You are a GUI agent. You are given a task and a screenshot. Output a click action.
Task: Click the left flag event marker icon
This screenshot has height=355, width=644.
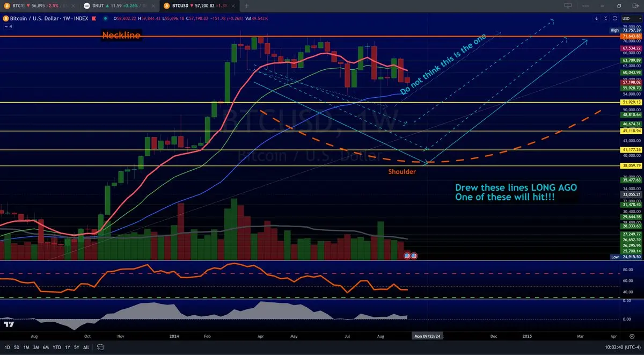407,256
